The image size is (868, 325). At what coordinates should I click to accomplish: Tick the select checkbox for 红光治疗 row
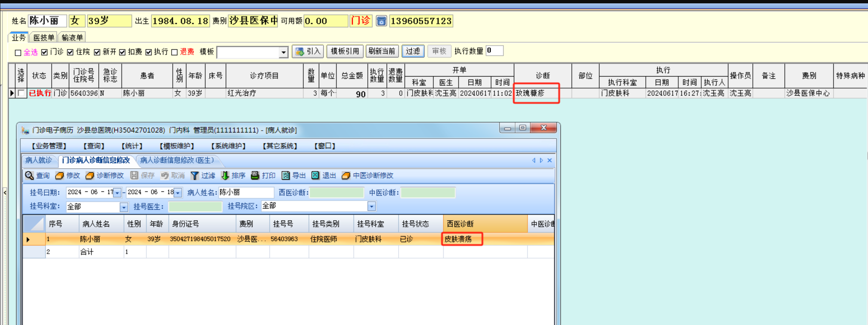(21, 93)
